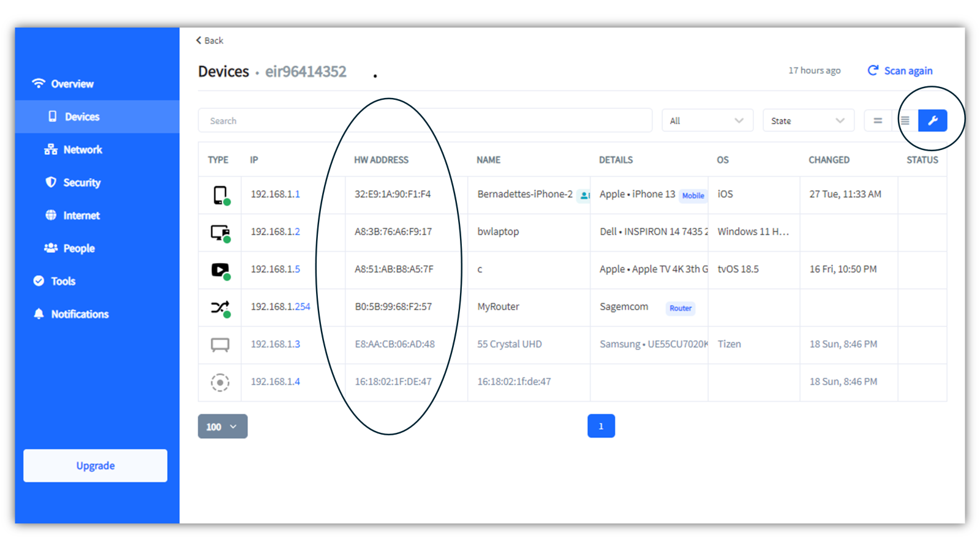Click the MyRouter router type icon

[220, 307]
